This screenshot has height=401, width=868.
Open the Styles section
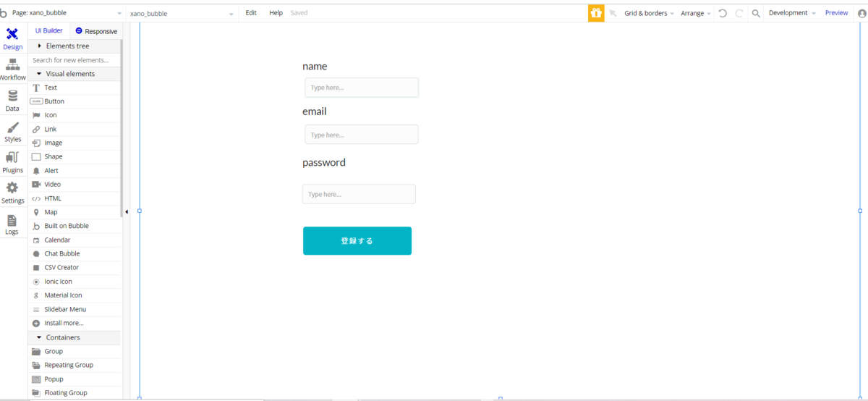click(12, 132)
